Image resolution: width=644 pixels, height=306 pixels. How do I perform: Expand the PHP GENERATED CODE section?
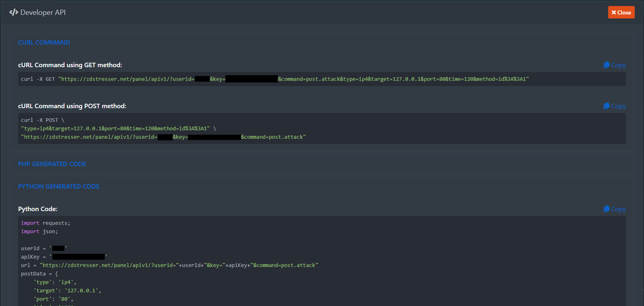(52, 164)
